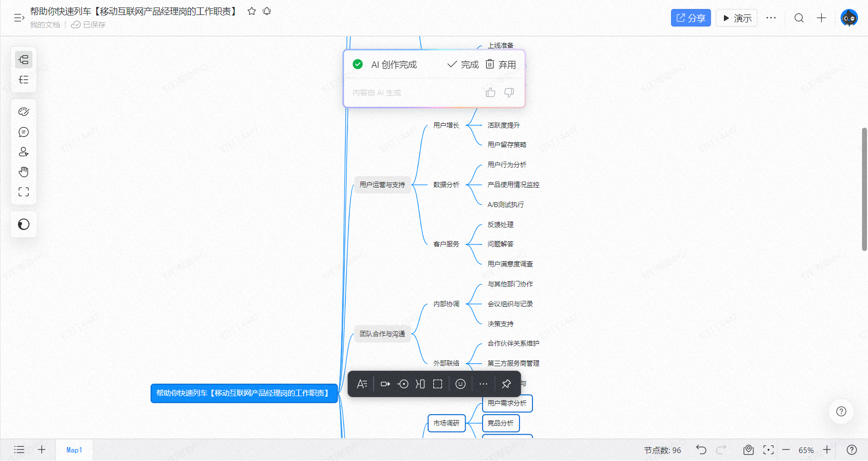Switch to outline view icon in left toolbar
Image resolution: width=868 pixels, height=461 pixels.
click(x=23, y=80)
